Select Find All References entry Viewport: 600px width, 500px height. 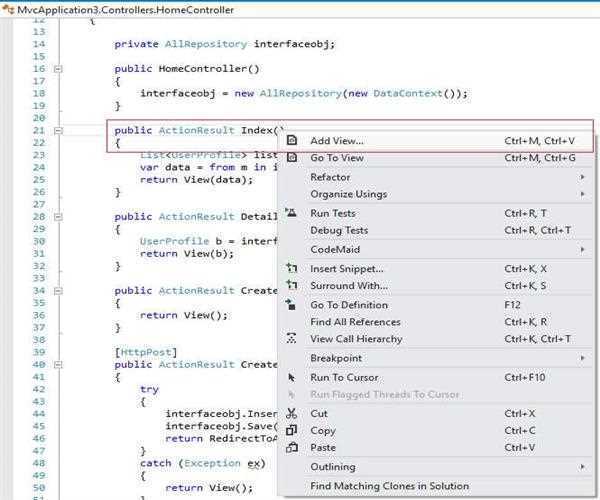(436, 322)
